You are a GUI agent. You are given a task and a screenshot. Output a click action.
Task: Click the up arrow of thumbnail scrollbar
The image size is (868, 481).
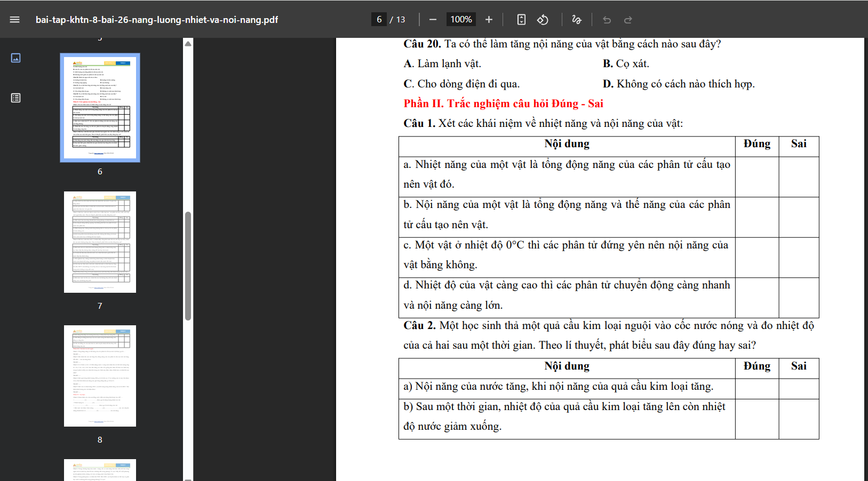(x=188, y=44)
